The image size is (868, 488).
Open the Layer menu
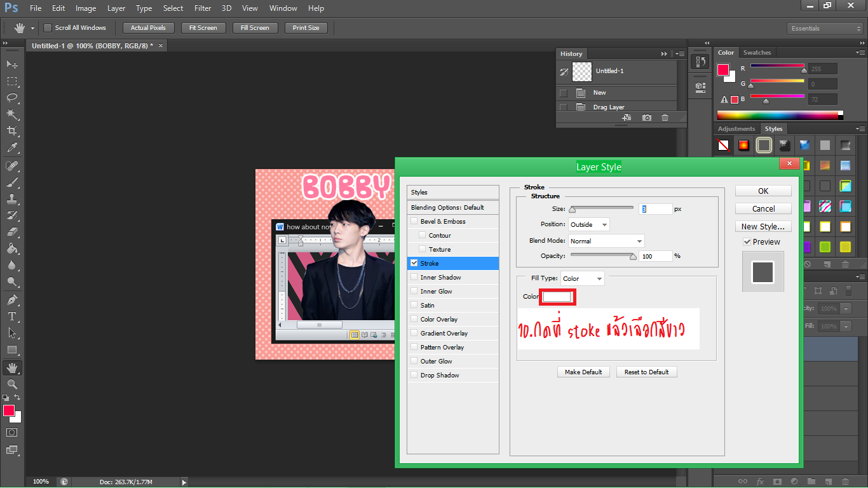tap(116, 8)
